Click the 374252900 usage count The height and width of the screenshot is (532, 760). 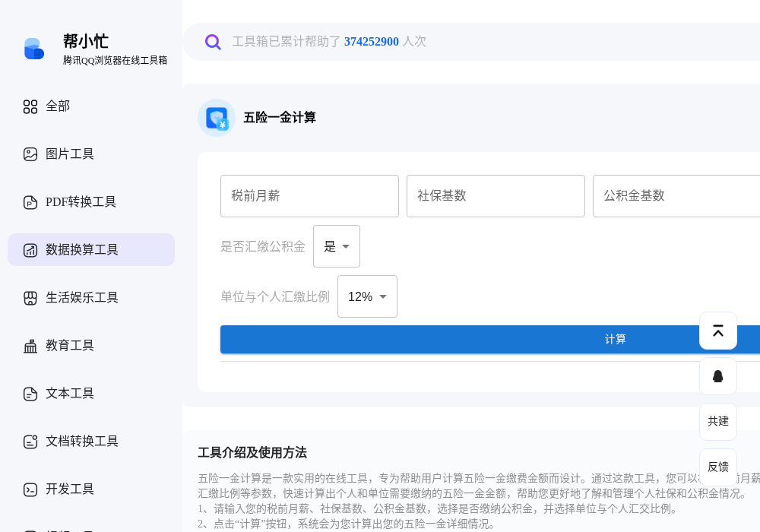(372, 42)
